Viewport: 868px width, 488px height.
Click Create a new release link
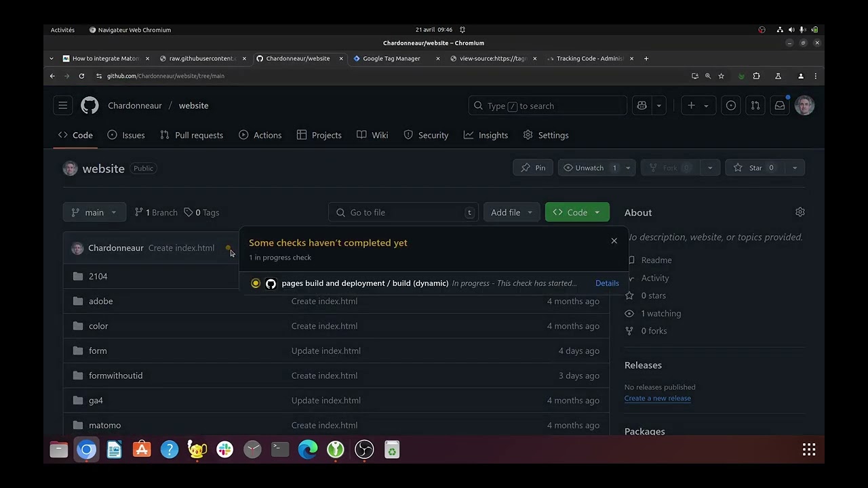pyautogui.click(x=658, y=399)
